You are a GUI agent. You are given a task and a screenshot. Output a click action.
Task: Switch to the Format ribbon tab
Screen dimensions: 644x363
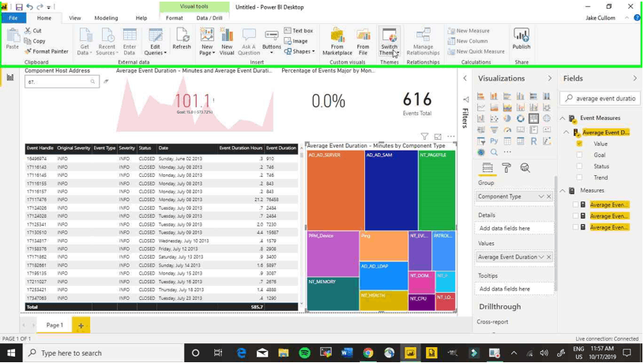174,18
